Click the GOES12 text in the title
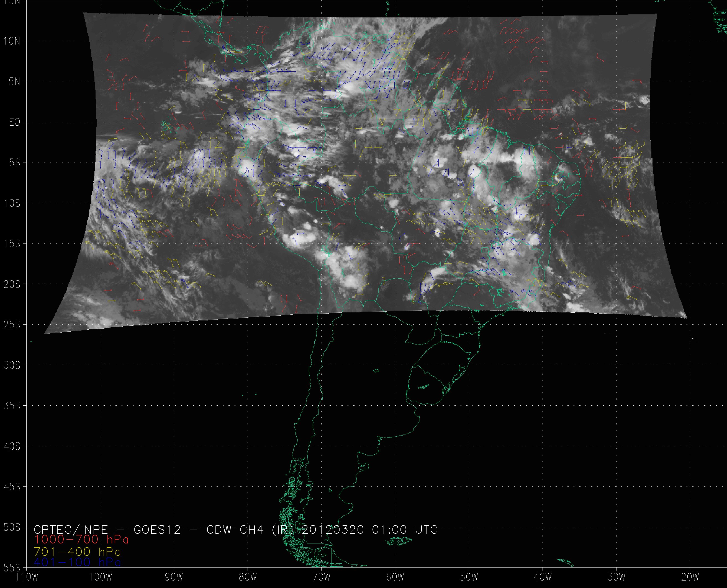Viewport: 727px width, 588px height. coord(157,529)
